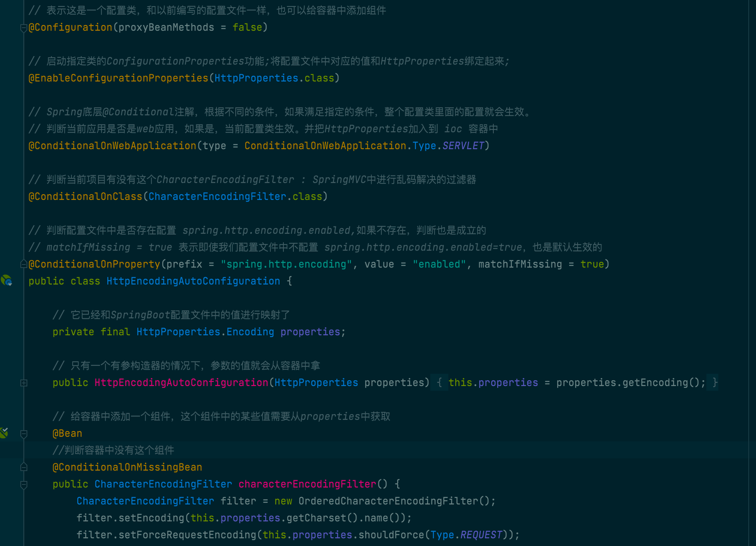756x546 pixels.
Task: Click the "setEncoding" method call
Action: coord(152,518)
